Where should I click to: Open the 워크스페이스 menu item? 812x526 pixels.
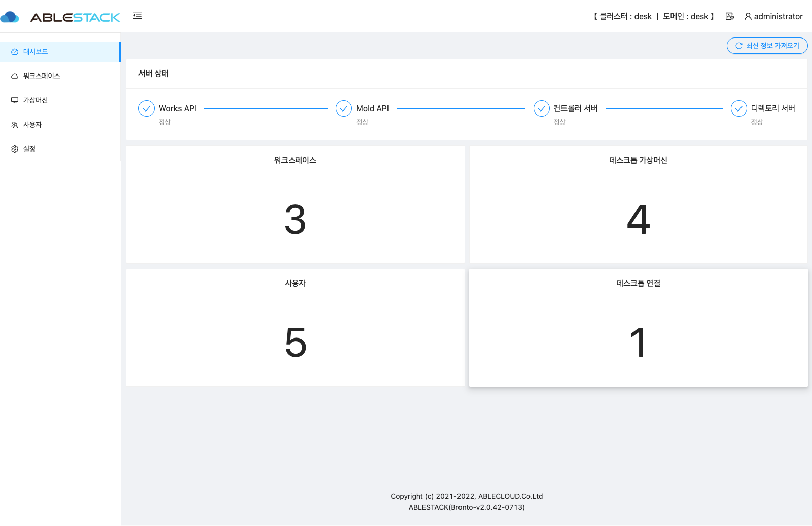click(41, 76)
